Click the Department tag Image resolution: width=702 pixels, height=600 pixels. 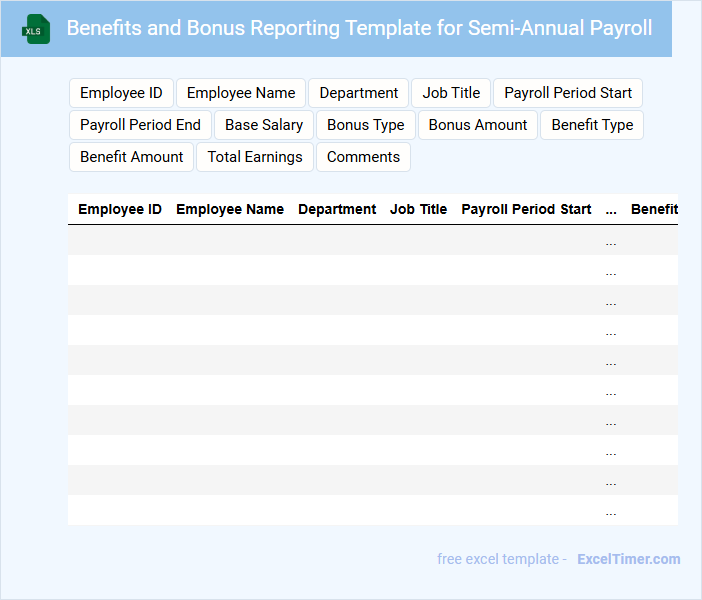click(x=358, y=93)
